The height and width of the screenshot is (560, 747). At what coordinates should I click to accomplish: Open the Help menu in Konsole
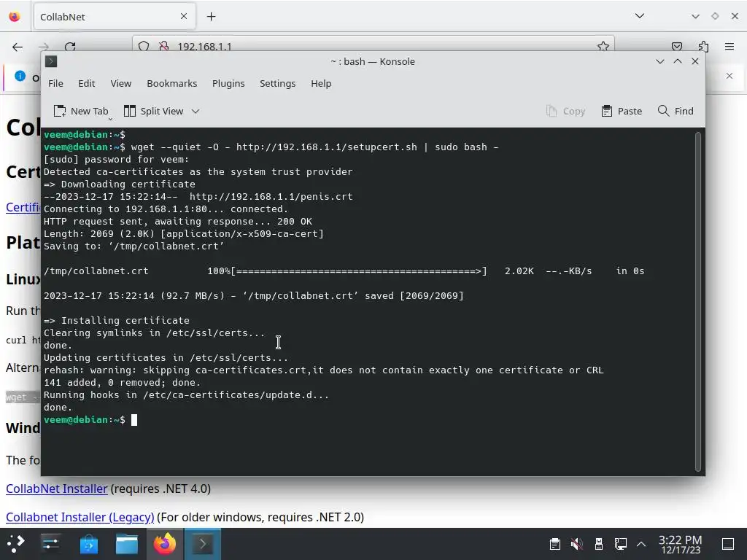tap(321, 83)
